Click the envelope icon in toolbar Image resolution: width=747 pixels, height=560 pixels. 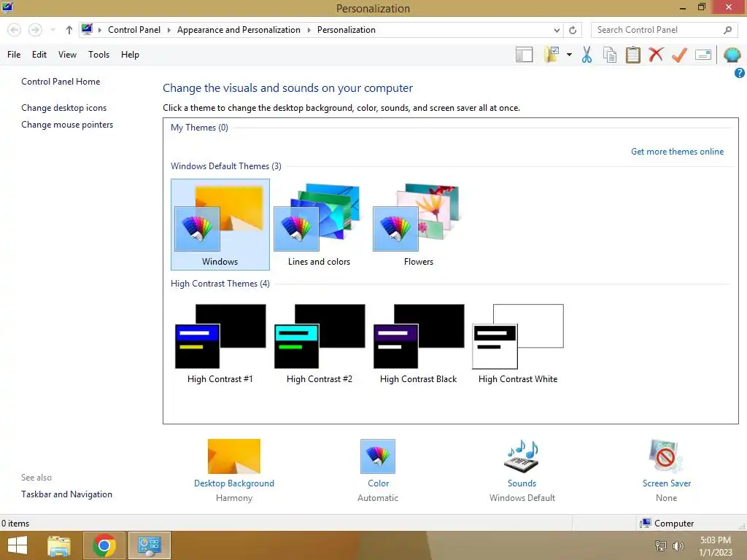(x=703, y=55)
